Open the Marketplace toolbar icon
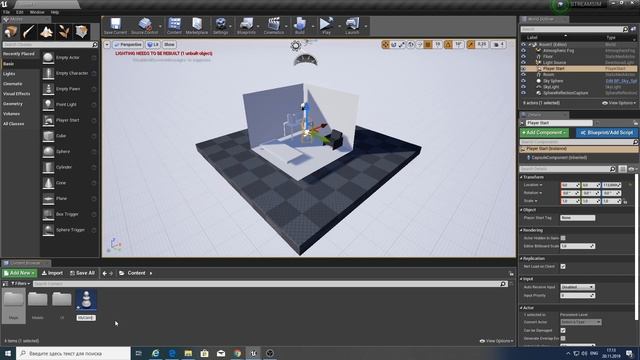Image resolution: width=640 pixels, height=360 pixels. (x=197, y=26)
